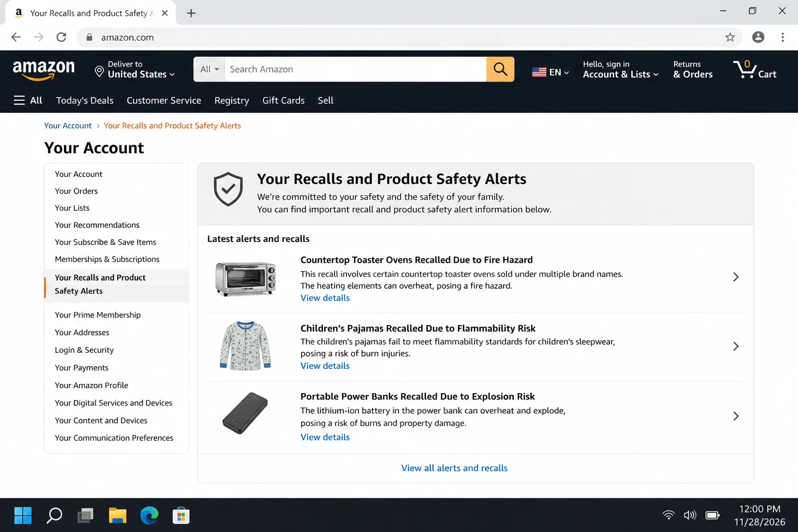This screenshot has height=532, width=798.
Task: Click the power bank product image
Action: [x=245, y=413]
